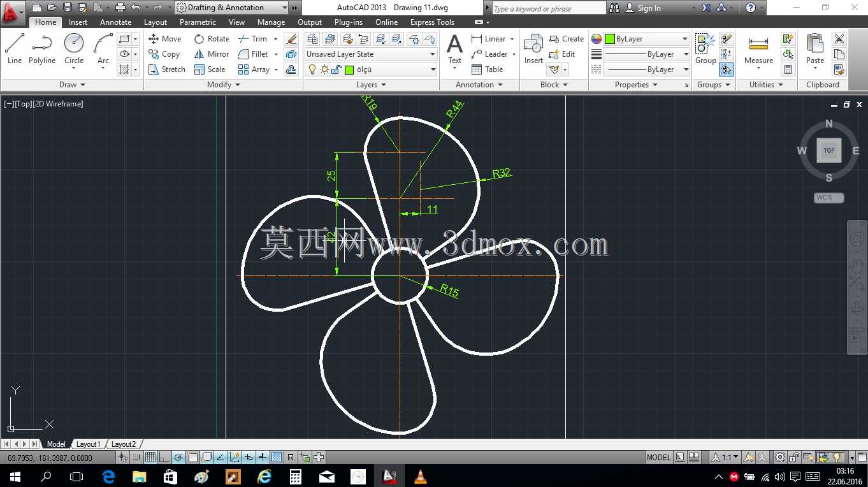Toggle Grid Display in status bar
Viewport: 868px width, 487px height.
pyautogui.click(x=150, y=457)
